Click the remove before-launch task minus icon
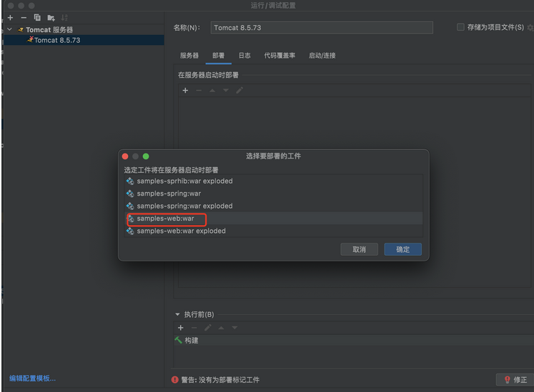This screenshot has width=534, height=392. [x=194, y=328]
